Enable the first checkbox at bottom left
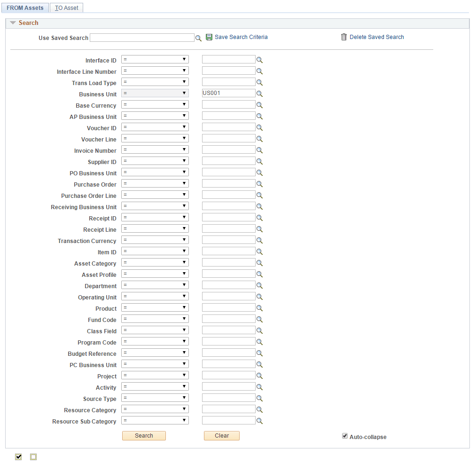 tap(18, 456)
